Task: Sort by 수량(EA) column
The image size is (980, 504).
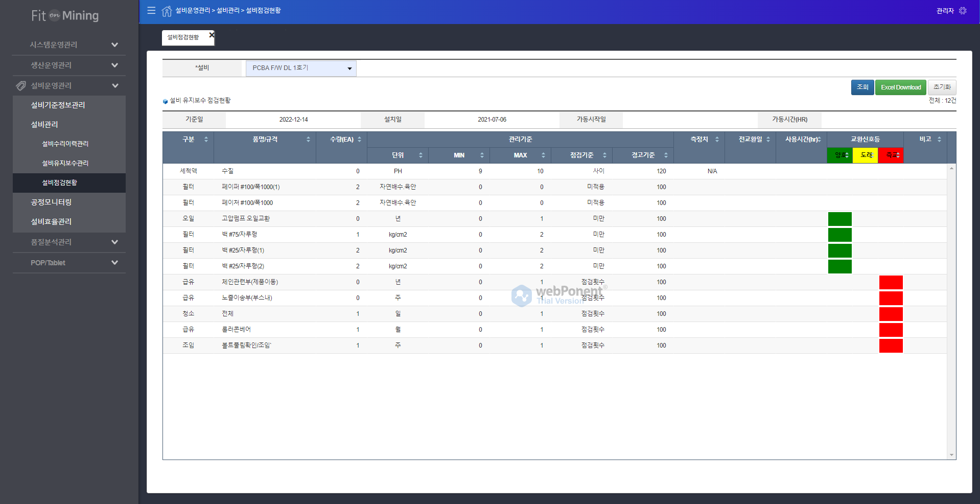Action: (x=359, y=139)
